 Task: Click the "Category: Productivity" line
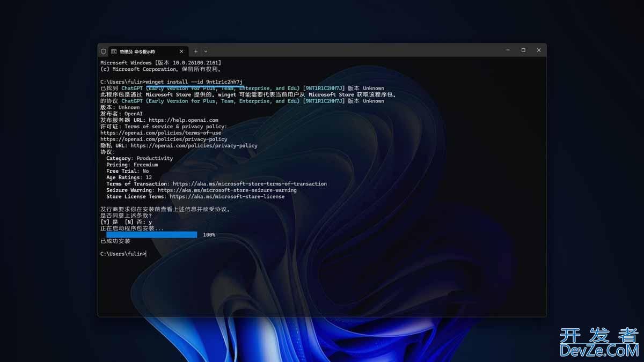coord(140,159)
